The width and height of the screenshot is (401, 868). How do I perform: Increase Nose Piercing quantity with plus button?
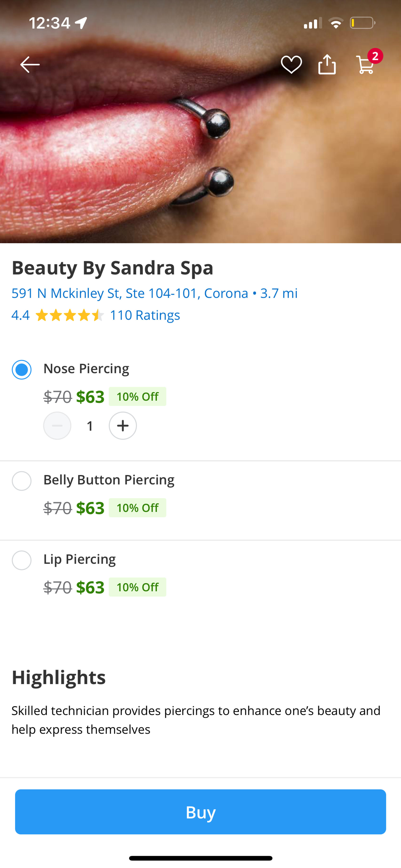coord(123,426)
